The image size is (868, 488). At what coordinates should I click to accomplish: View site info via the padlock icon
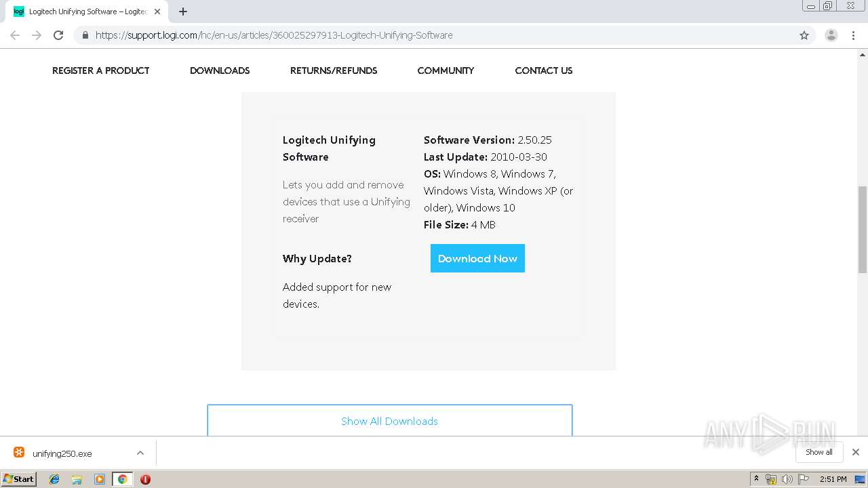(85, 35)
